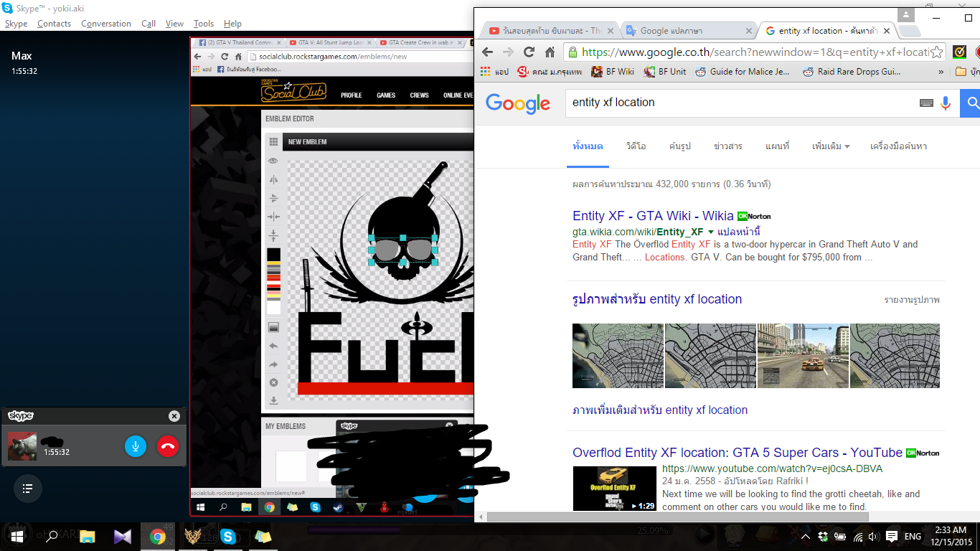The image size is (980, 551).
Task: Click the flip vertical tool in emblem editor
Action: pyautogui.click(x=273, y=198)
